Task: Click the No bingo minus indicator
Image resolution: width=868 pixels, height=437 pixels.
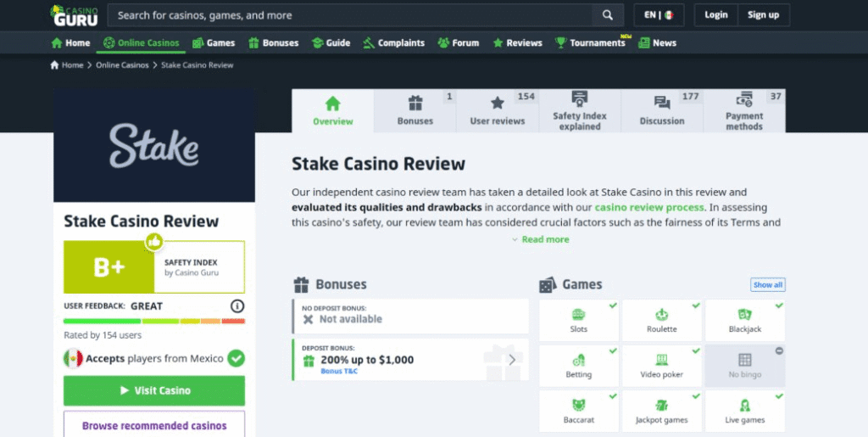Action: click(779, 350)
